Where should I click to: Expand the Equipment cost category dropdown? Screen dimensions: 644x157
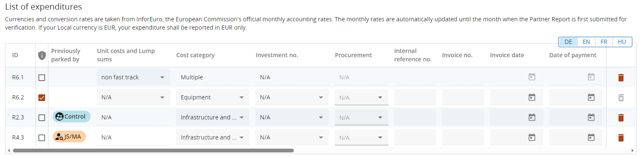point(213,97)
